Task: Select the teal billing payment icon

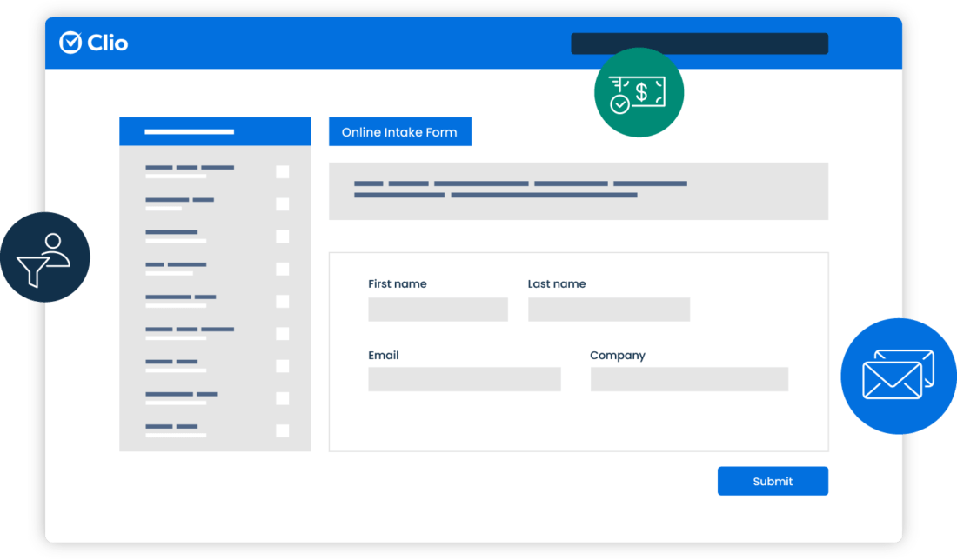Action: click(x=639, y=92)
